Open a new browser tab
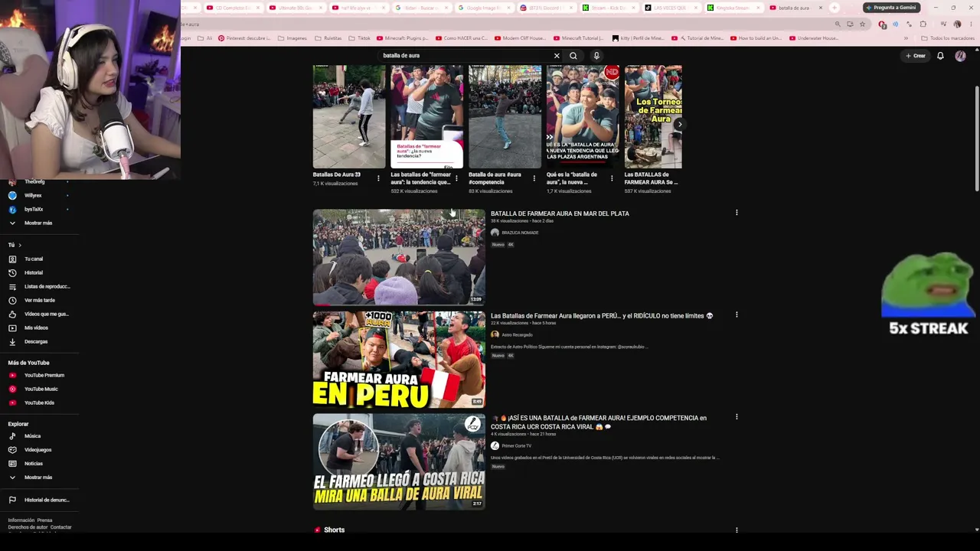Image resolution: width=980 pixels, height=551 pixels. point(835,8)
